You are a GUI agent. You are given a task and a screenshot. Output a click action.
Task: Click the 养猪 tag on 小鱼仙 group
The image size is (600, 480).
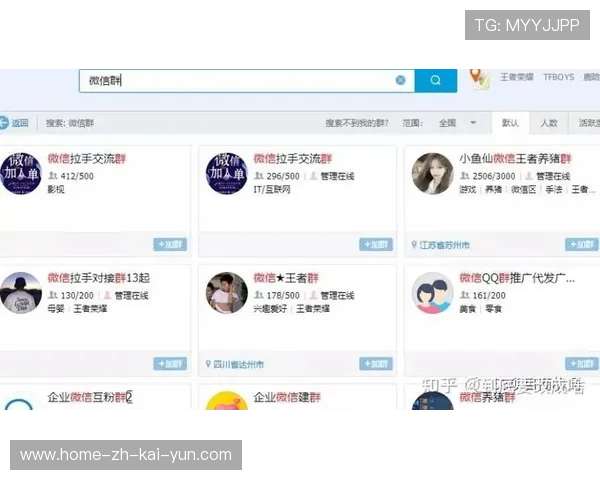494,189
